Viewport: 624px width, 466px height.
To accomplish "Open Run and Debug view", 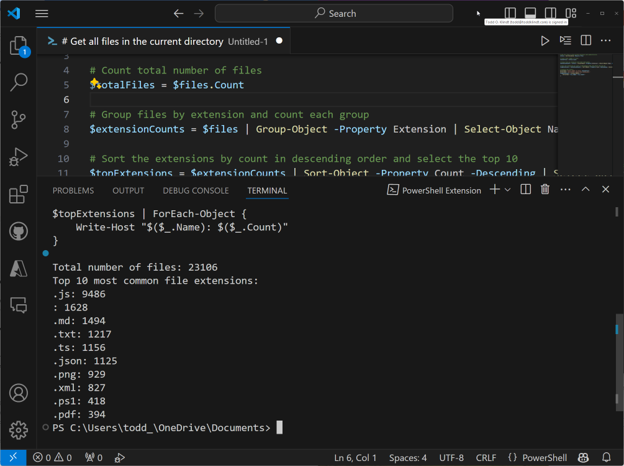I will (18, 157).
